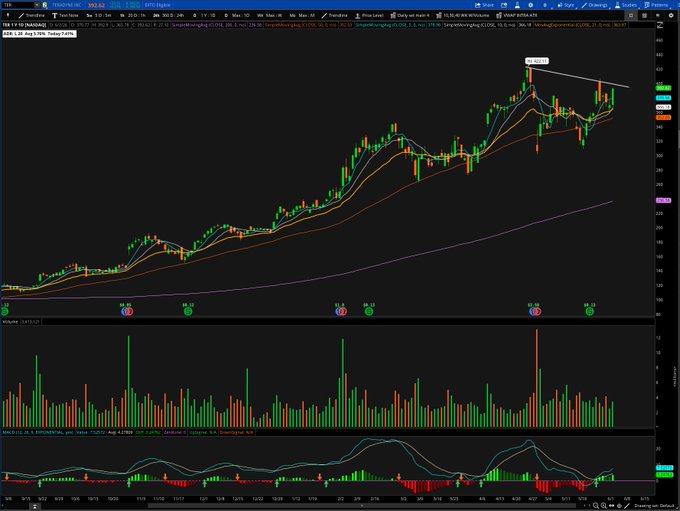Click the comment flag icon in toolbar

657,15
